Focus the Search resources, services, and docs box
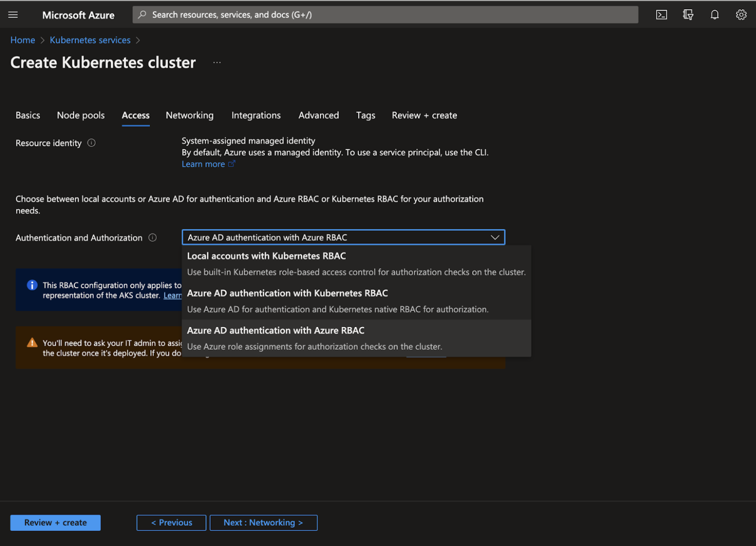756x546 pixels. pos(385,15)
